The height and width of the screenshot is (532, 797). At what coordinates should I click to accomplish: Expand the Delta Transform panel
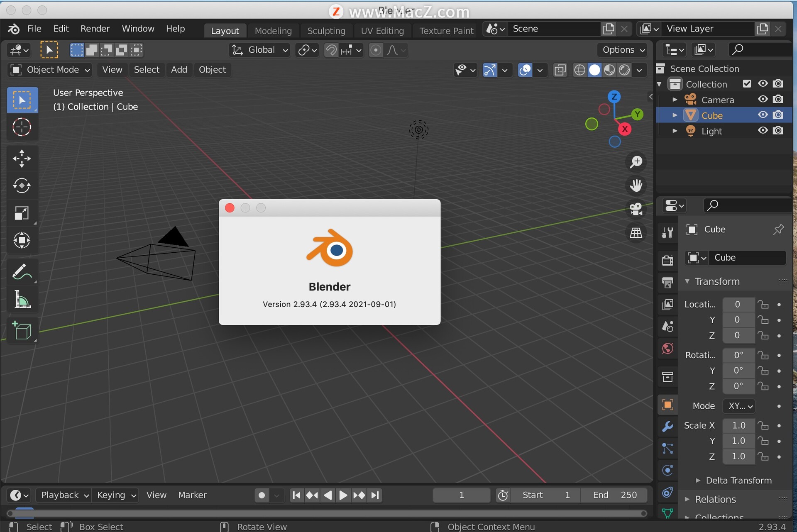698,480
